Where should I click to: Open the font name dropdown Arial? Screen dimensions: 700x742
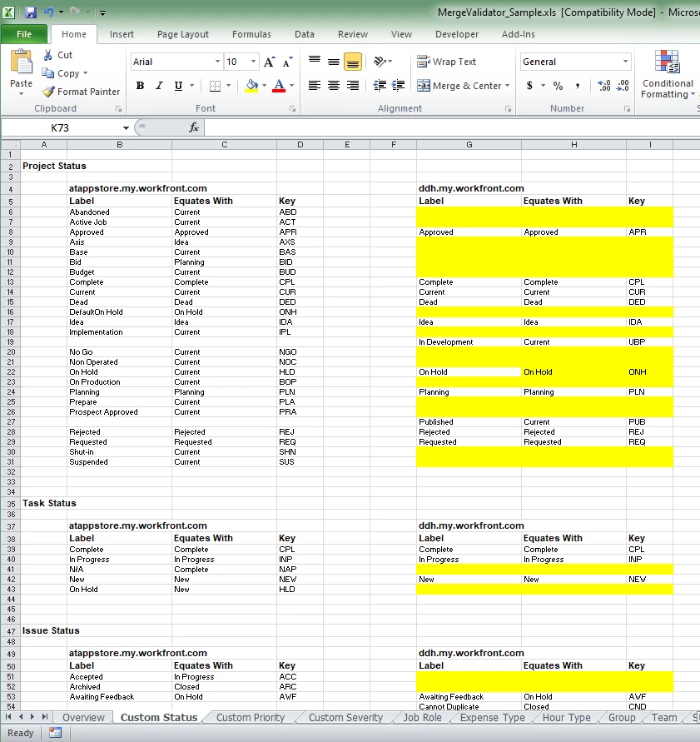coord(217,62)
